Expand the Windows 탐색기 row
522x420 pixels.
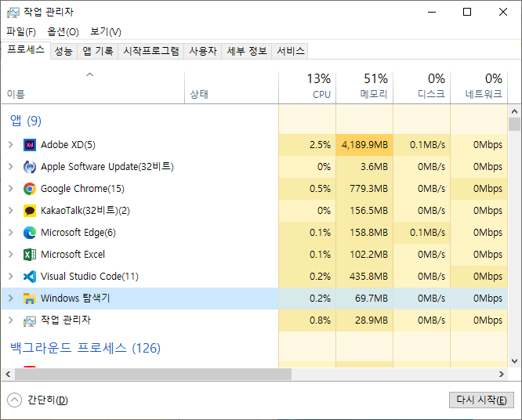click(11, 299)
